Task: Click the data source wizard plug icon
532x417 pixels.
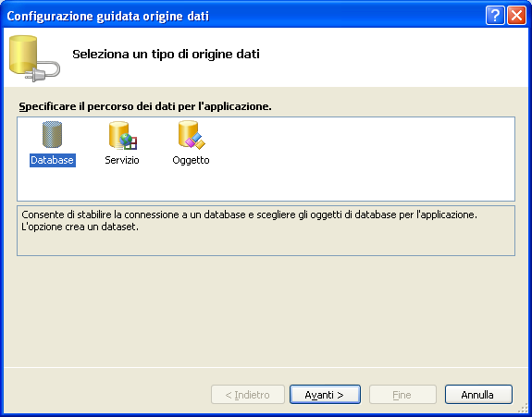Action: (x=34, y=58)
